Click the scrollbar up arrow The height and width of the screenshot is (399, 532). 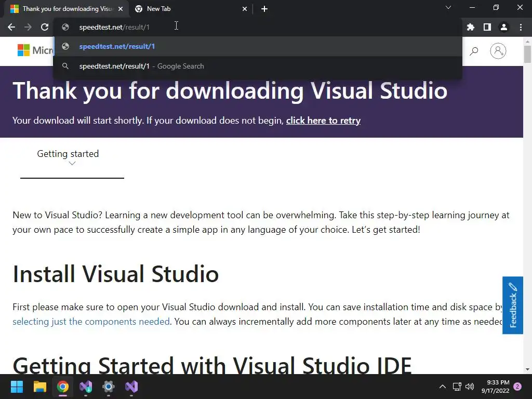coord(527,42)
